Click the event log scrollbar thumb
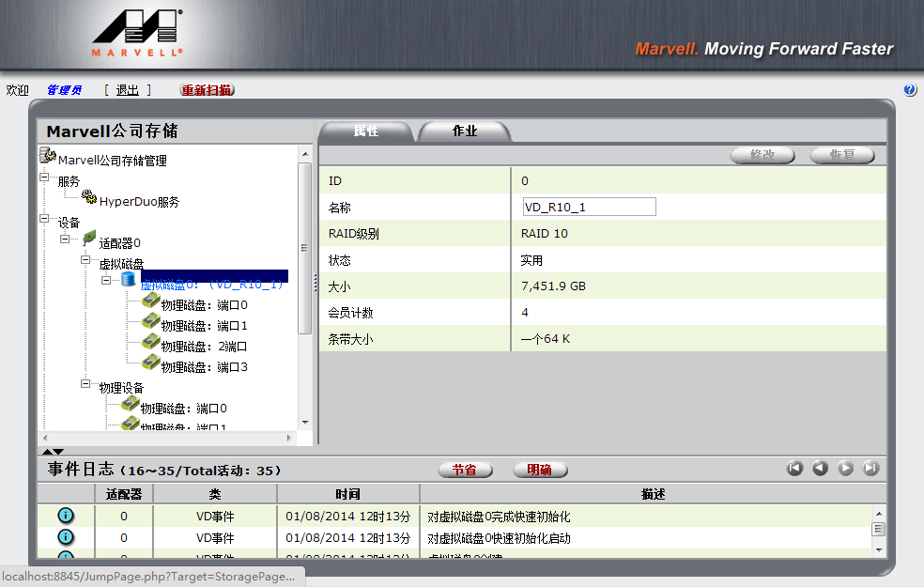The width and height of the screenshot is (924, 587). pos(879,529)
